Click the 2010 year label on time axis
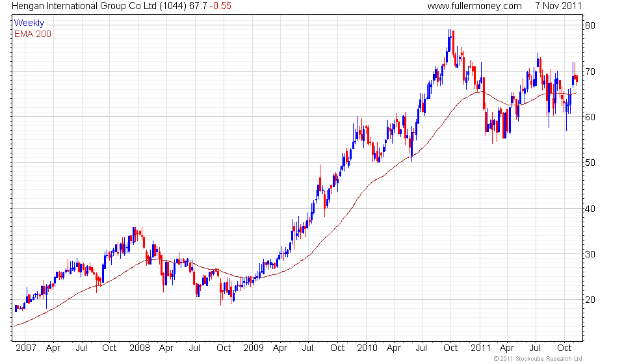The height and width of the screenshot is (364, 637). (x=367, y=348)
